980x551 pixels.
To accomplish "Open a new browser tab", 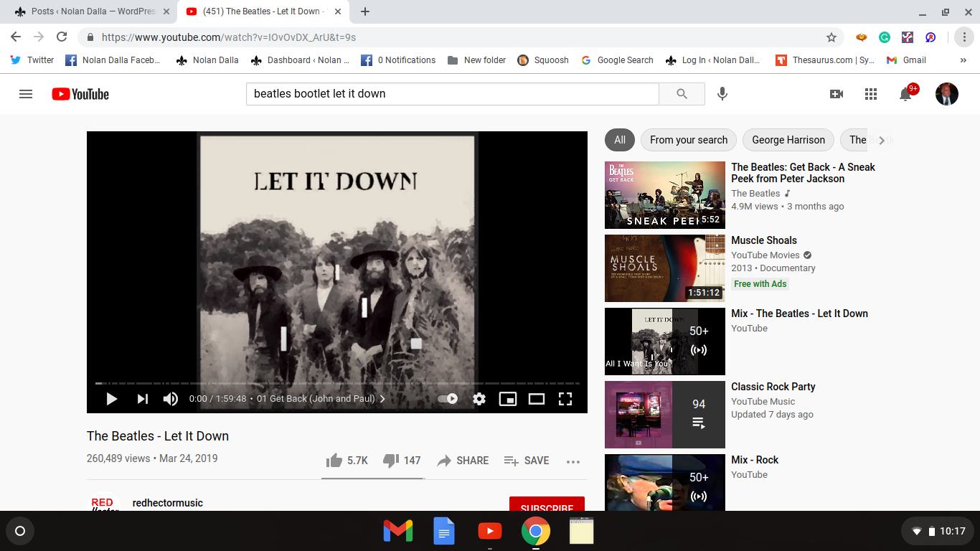I will tap(365, 11).
